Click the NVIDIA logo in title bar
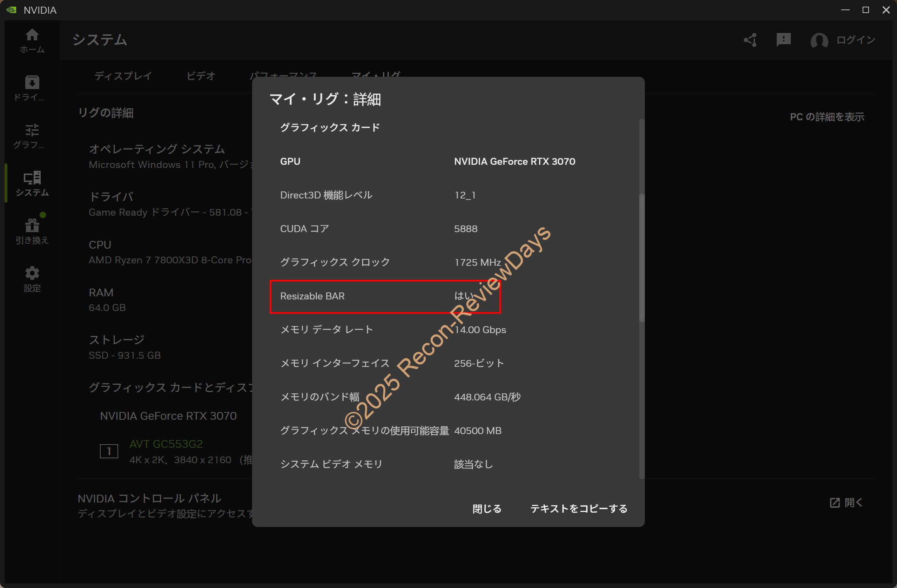Image resolution: width=897 pixels, height=588 pixels. pyautogui.click(x=11, y=10)
